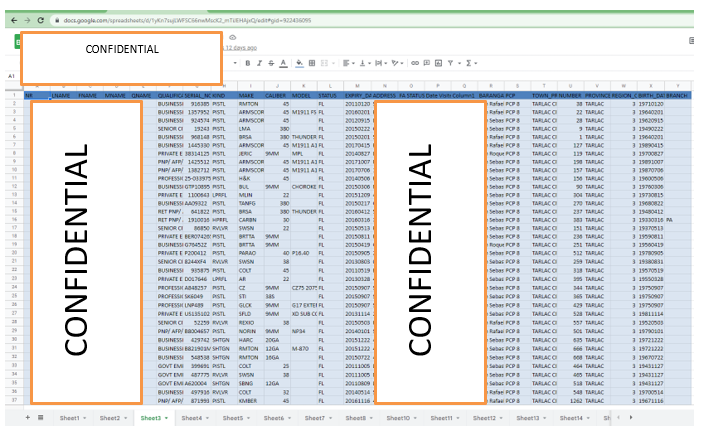Open the font size dropdown arrow
The height and width of the screenshot is (436, 724).
point(235,63)
